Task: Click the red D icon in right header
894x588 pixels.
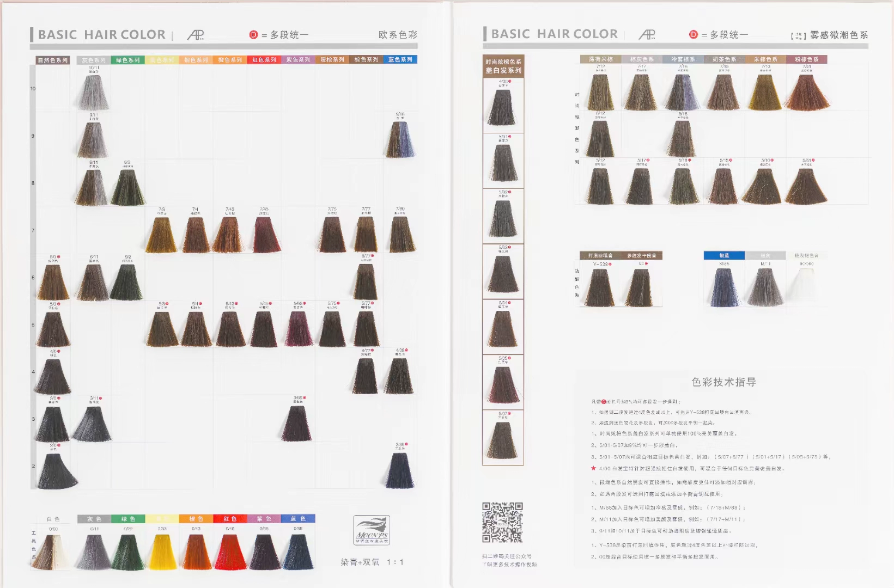Action: 693,35
